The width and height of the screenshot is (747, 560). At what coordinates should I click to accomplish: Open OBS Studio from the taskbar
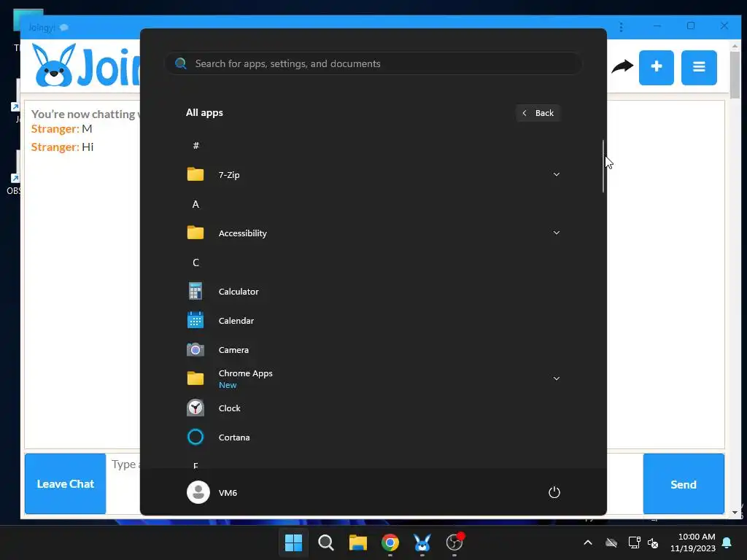pyautogui.click(x=454, y=542)
